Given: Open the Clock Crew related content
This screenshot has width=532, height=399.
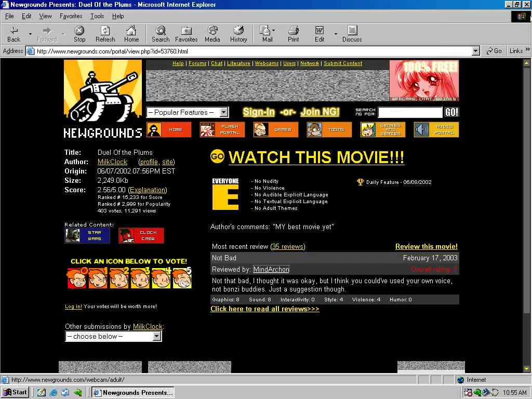Looking at the screenshot, I should [141, 235].
